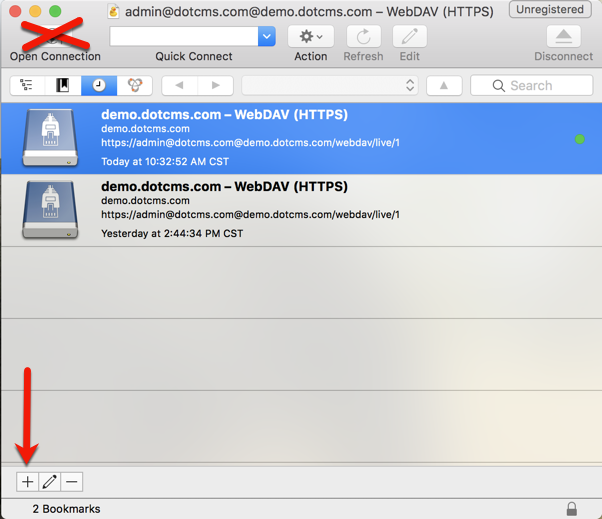602x519 pixels.
Task: Click the forward navigation arrow
Action: point(215,86)
